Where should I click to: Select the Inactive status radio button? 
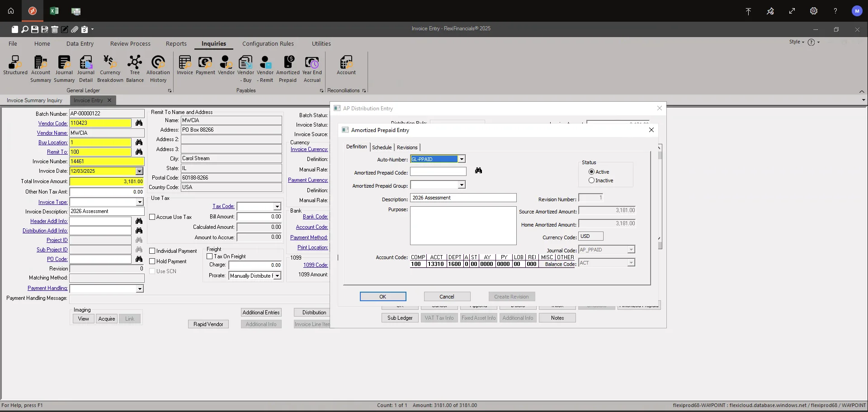[x=591, y=180]
